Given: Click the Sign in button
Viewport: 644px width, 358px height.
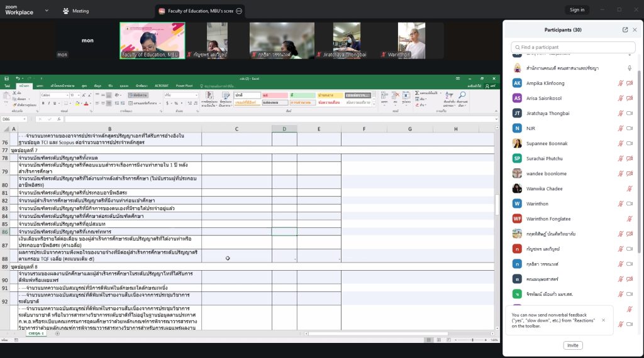Looking at the screenshot, I should click(577, 10).
